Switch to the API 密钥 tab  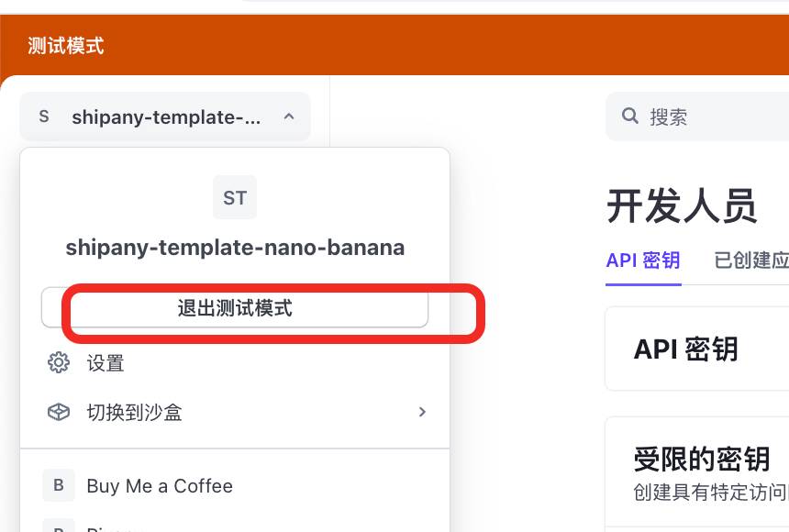(x=643, y=260)
